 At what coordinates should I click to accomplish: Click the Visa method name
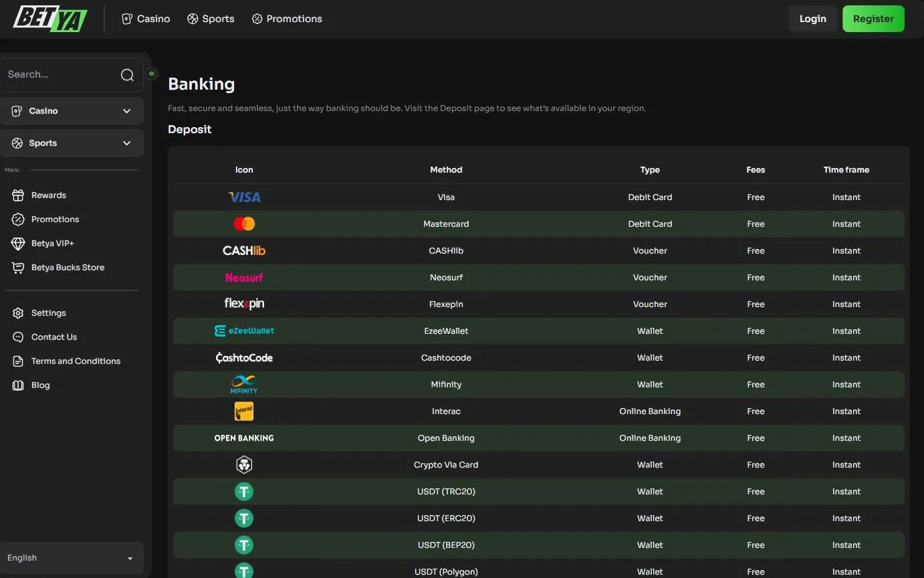click(x=446, y=197)
